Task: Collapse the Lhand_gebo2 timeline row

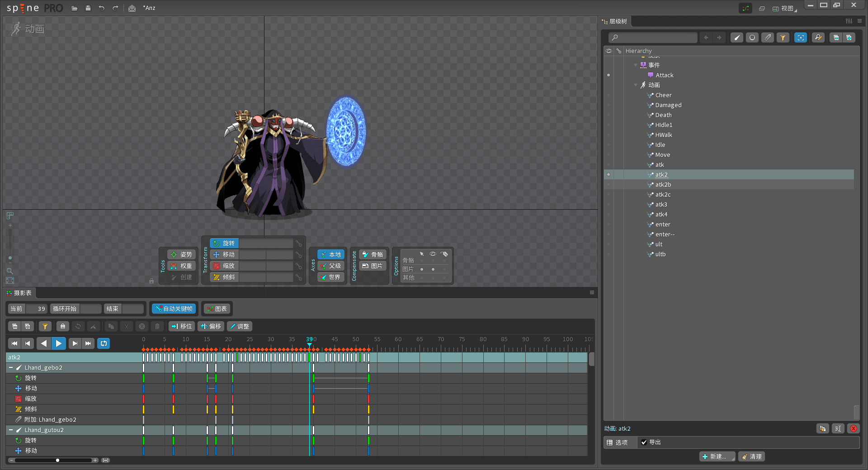Action: coord(11,368)
